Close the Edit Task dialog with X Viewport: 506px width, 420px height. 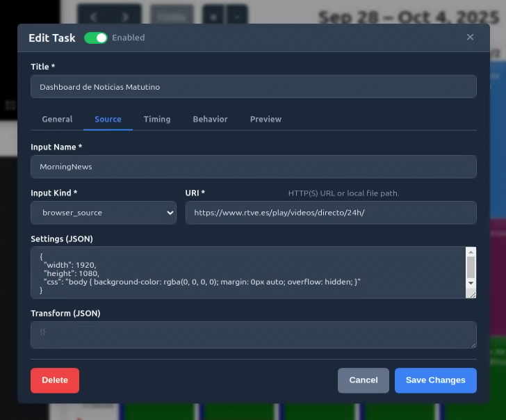470,38
